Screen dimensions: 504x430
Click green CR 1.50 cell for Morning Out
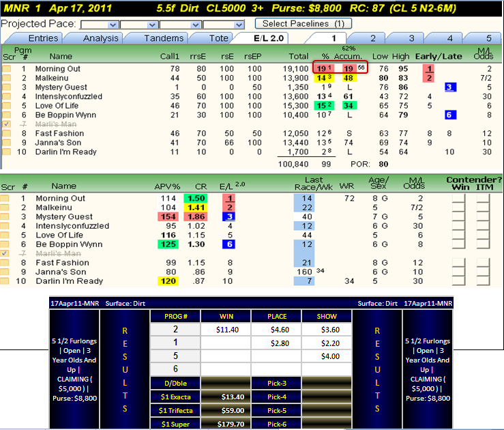point(196,198)
